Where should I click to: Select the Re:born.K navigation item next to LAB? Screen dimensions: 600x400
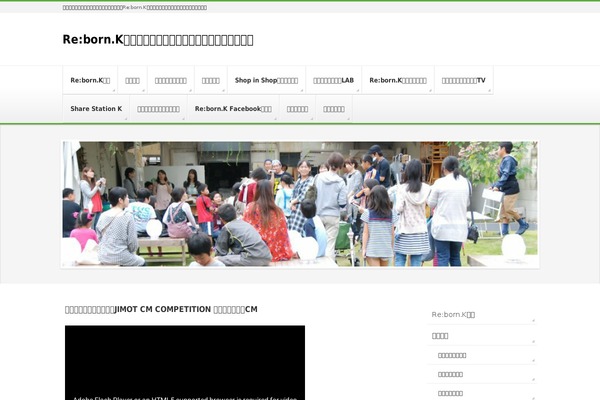click(398, 80)
